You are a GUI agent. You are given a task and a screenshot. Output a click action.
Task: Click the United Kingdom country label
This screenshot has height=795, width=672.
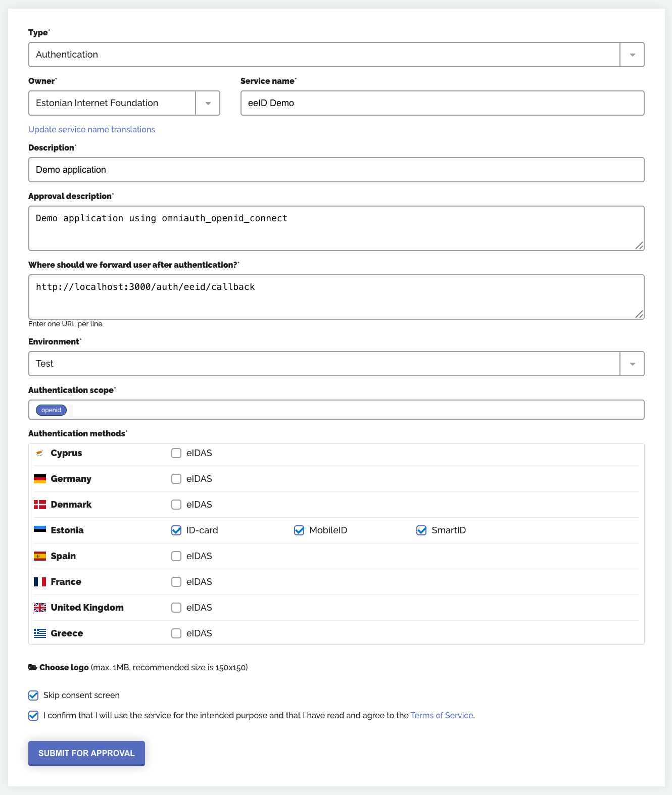(87, 608)
